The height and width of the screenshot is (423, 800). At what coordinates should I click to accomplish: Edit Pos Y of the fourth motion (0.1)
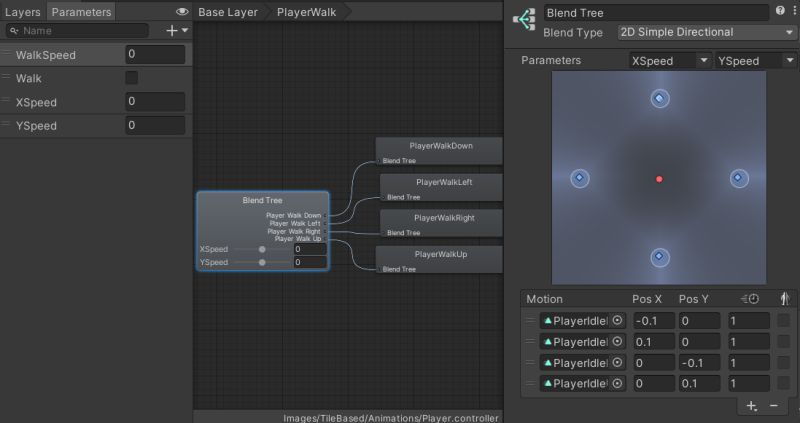click(699, 384)
